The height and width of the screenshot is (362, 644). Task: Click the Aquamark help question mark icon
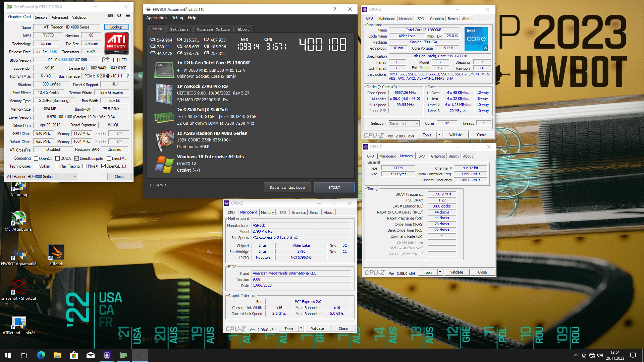click(335, 9)
